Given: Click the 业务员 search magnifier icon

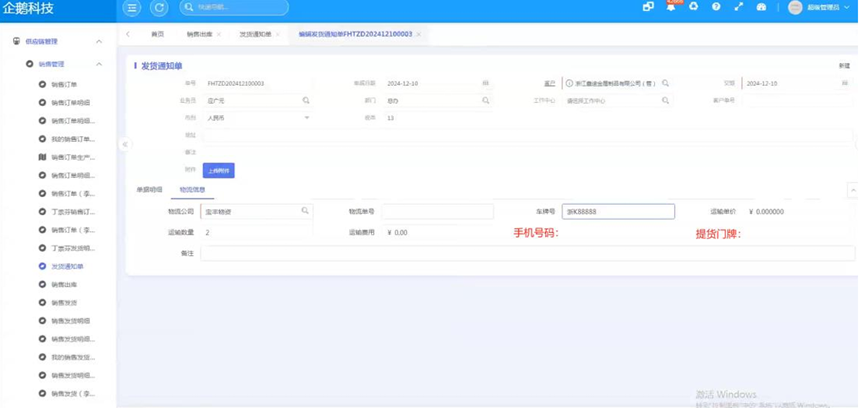Looking at the screenshot, I should click(306, 101).
